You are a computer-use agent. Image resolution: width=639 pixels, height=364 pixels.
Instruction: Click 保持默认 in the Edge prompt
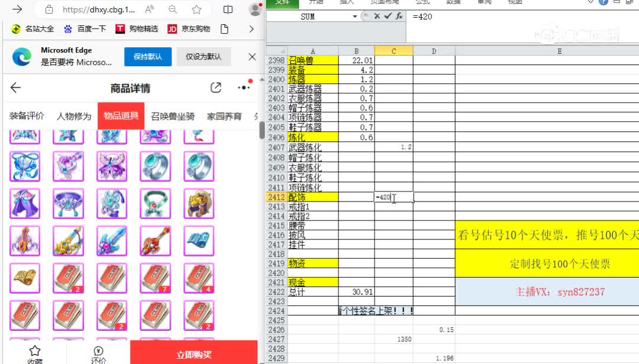tap(147, 57)
